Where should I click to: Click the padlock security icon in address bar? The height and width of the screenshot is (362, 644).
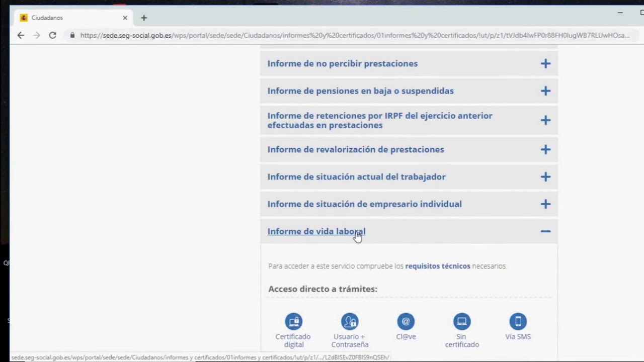click(72, 35)
